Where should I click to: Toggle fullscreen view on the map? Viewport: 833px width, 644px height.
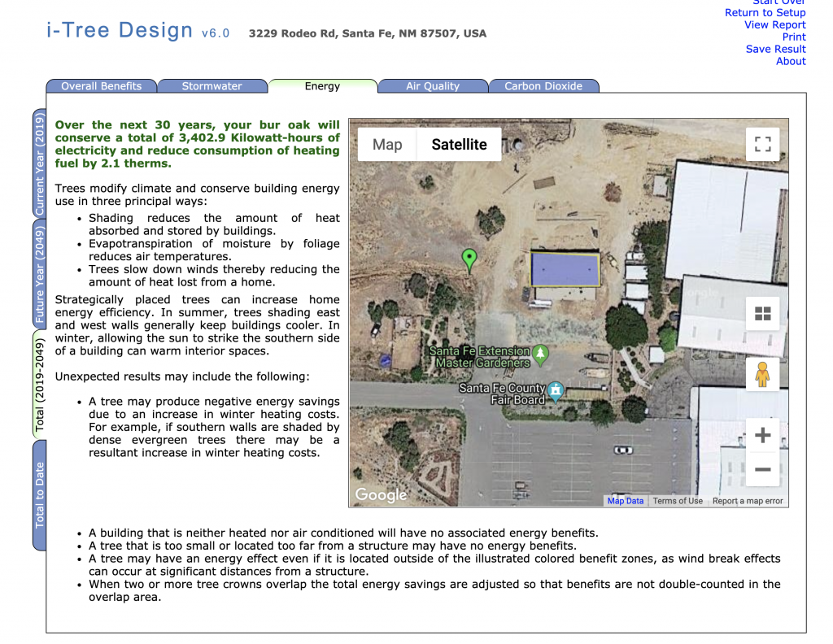pyautogui.click(x=762, y=145)
